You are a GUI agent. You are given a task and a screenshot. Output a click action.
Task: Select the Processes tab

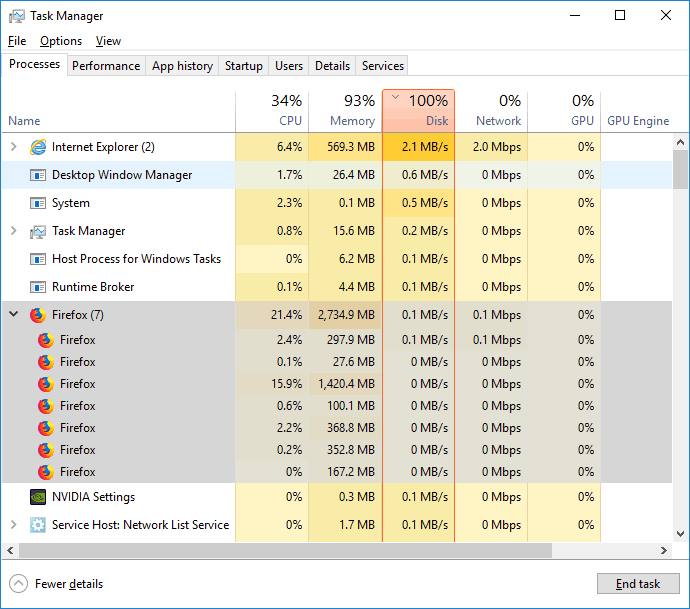34,64
